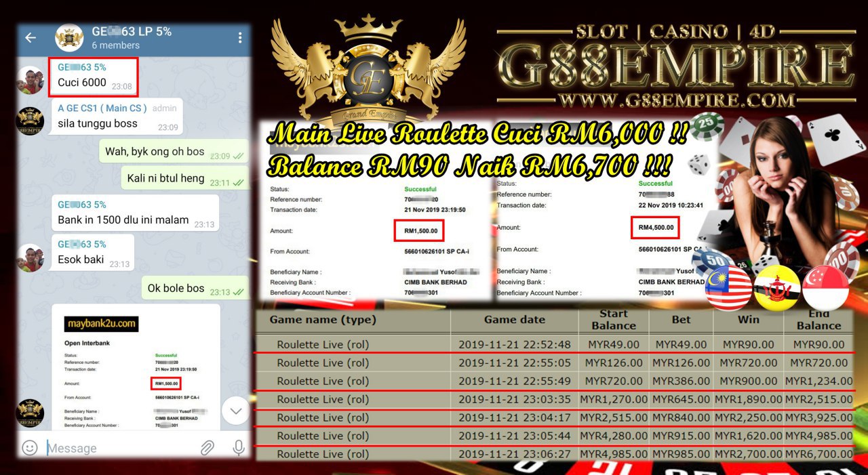Click the 'Bet' column header
Image resolution: width=868 pixels, height=475 pixels.
[681, 319]
